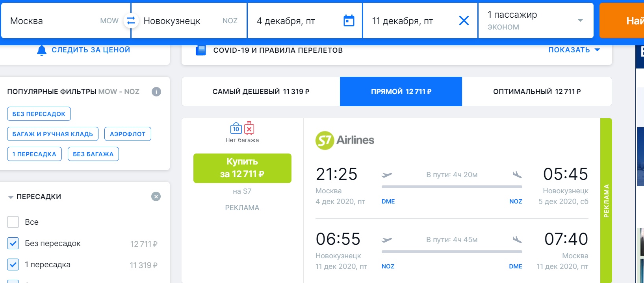Uncheck the Без пересадок checkbox
Viewport: 644px width, 283px height.
pos(13,243)
